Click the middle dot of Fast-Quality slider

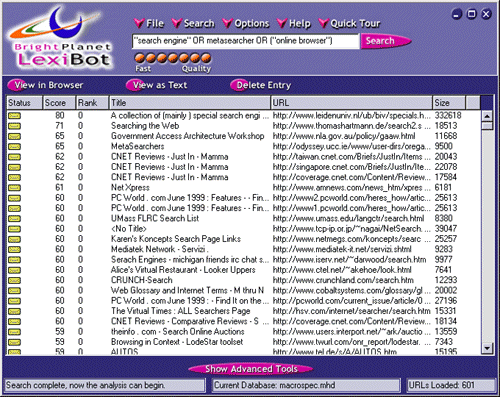pos(173,58)
